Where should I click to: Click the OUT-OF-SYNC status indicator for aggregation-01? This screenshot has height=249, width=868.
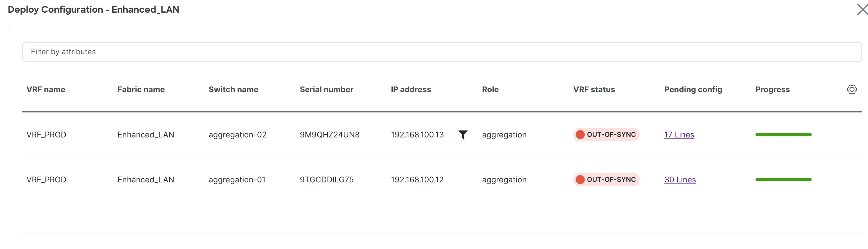point(606,179)
